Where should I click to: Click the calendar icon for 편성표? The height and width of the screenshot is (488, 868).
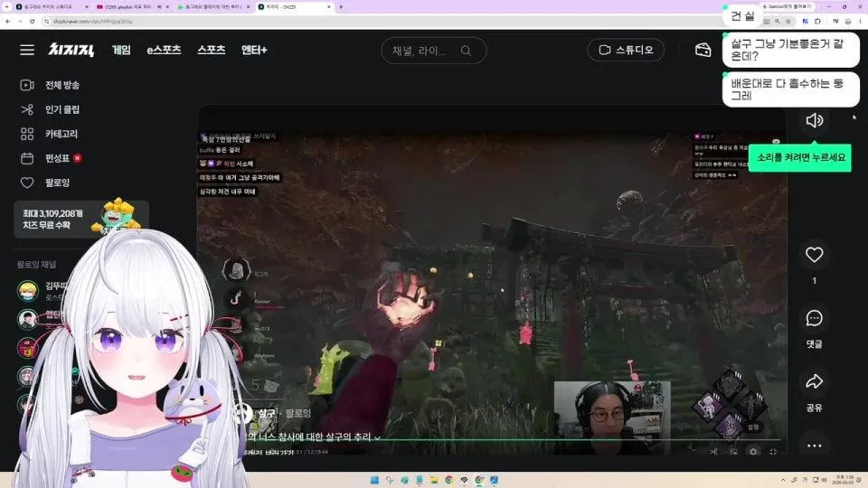point(27,158)
